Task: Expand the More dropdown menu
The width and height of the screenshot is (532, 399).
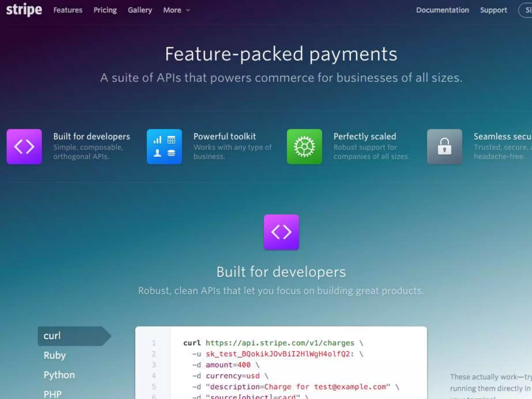Action: [x=172, y=10]
